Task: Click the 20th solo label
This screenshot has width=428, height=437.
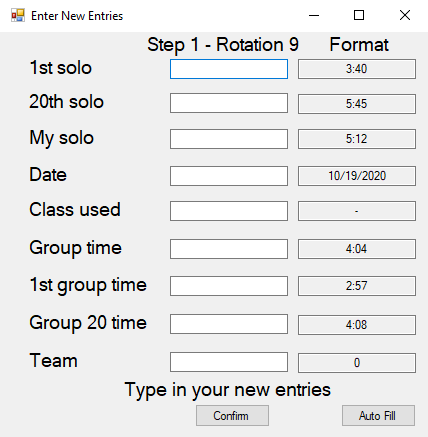Action: click(66, 101)
